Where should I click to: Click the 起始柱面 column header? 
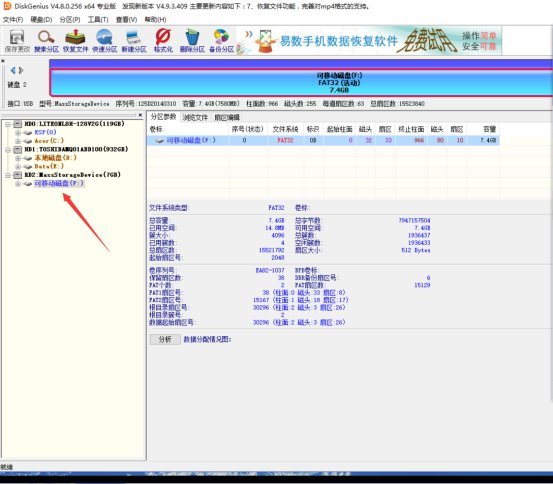[340, 129]
